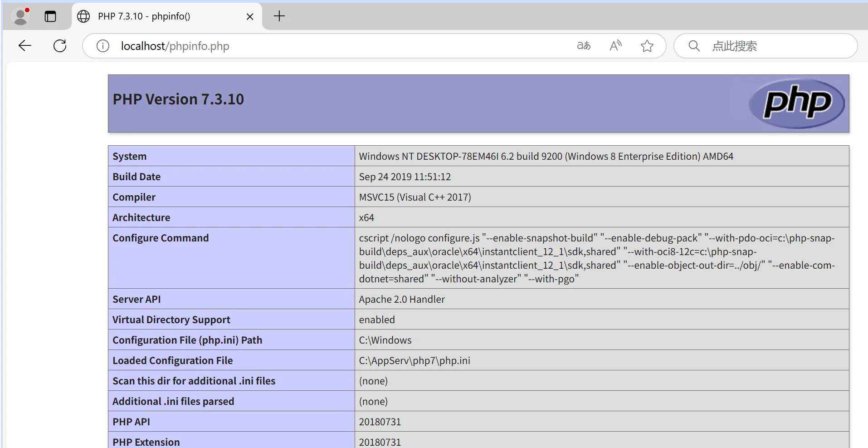Activate the read aloud icon
Screen dimensions: 868x448
pos(615,45)
